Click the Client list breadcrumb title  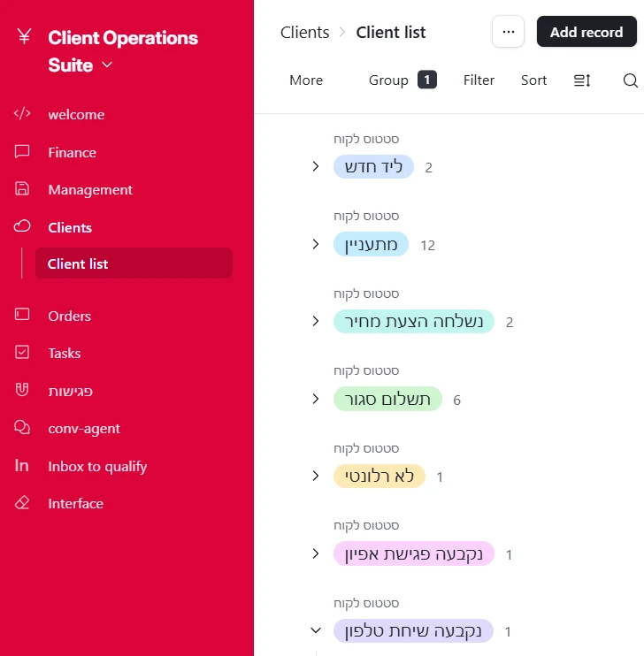pos(391,32)
